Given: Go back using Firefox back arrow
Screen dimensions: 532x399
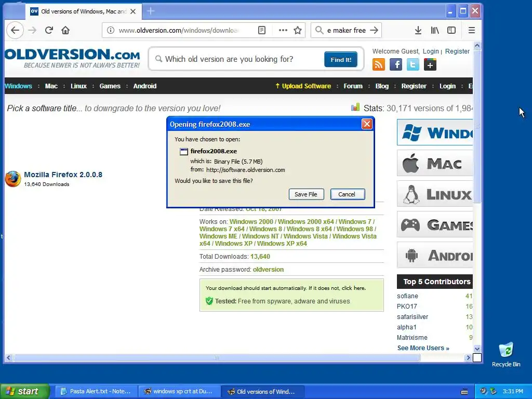Looking at the screenshot, I should click(15, 30).
